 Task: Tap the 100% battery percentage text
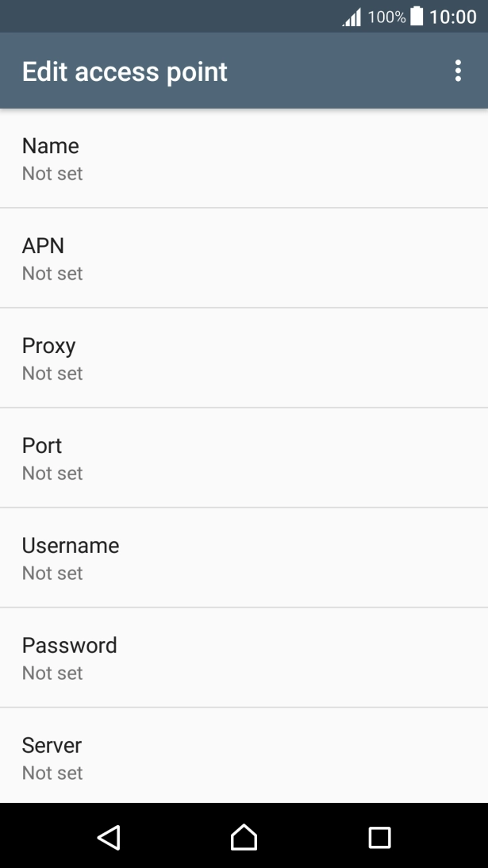pyautogui.click(x=386, y=17)
